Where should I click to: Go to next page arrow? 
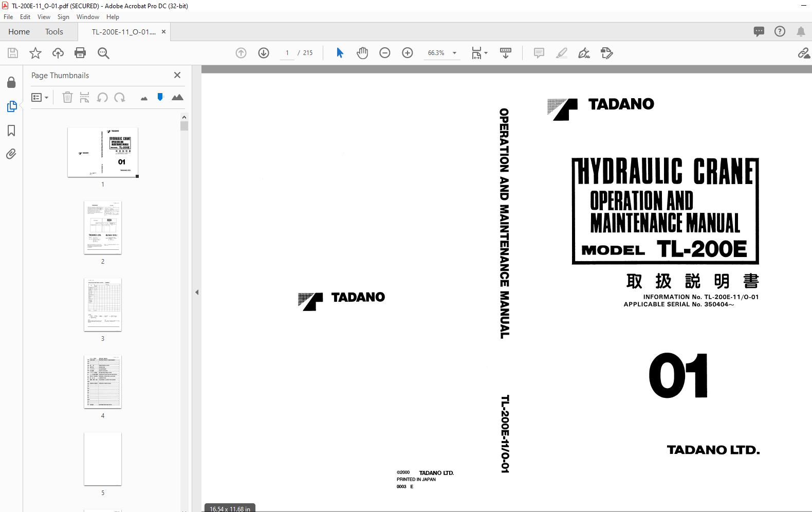(264, 53)
